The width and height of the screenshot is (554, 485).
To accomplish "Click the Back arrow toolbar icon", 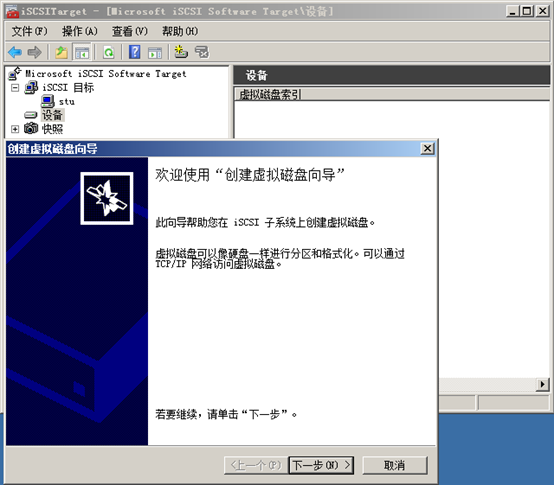I will point(15,52).
